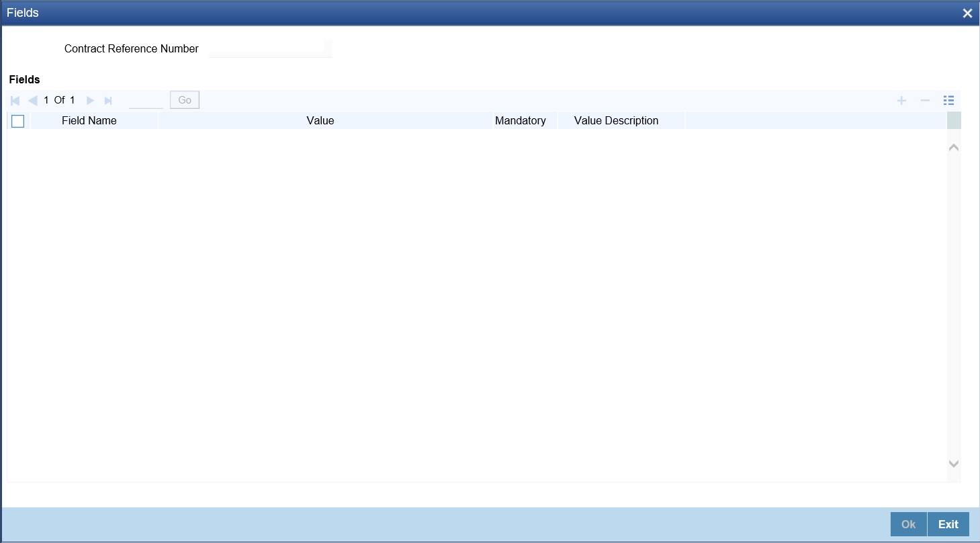980x543 pixels.
Task: Delete selected row with minus icon
Action: pos(925,100)
